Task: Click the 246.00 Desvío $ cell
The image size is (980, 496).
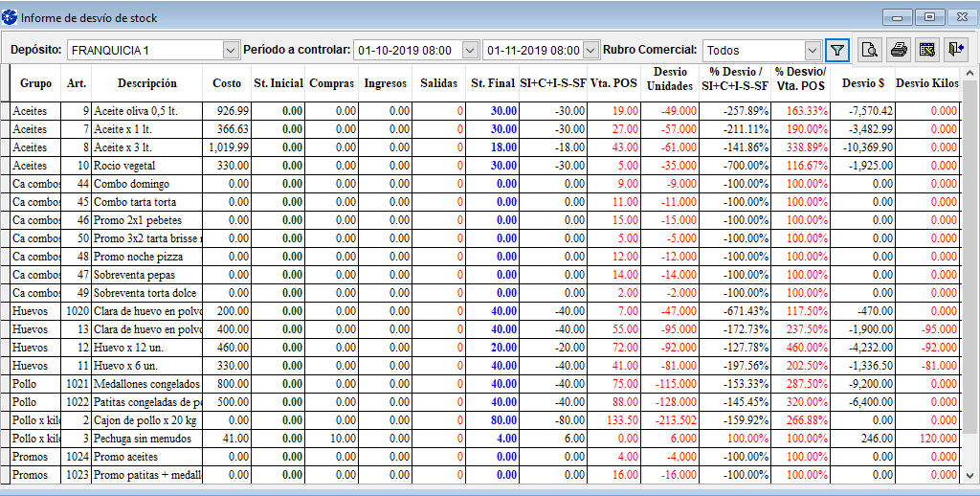Action: [862, 439]
